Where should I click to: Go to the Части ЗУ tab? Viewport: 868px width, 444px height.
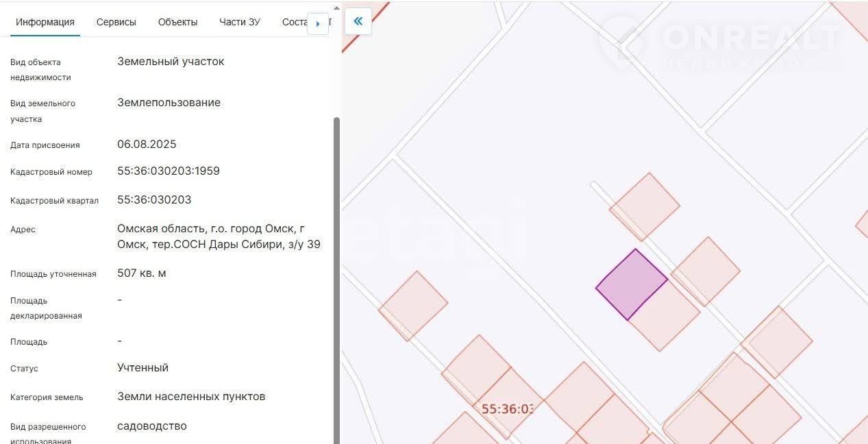[x=240, y=22]
